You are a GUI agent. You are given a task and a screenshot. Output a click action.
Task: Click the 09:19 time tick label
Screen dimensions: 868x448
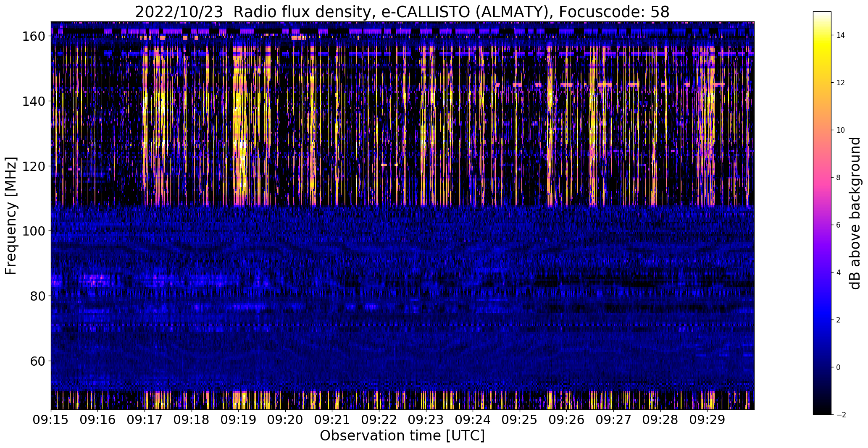[238, 419]
